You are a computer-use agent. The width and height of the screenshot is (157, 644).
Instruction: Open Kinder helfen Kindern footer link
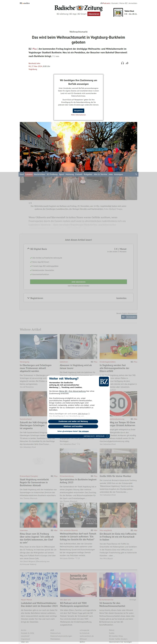pos(118,639)
